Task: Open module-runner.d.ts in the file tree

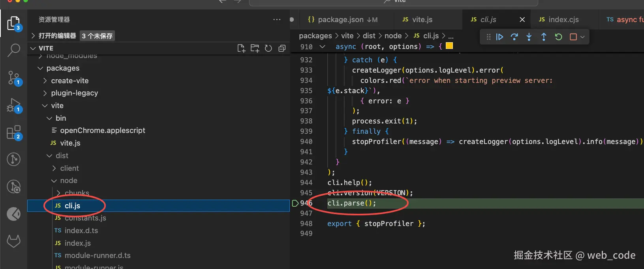Action: click(x=98, y=256)
